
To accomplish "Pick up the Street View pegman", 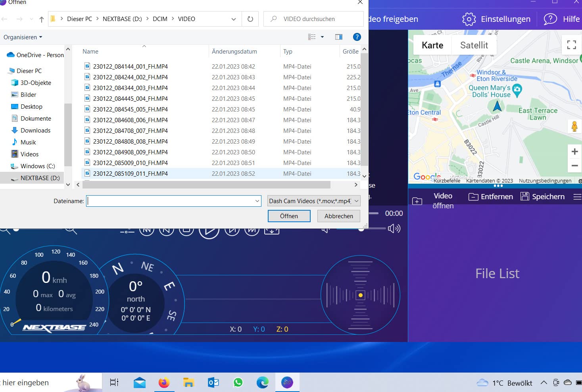I will [x=574, y=127].
